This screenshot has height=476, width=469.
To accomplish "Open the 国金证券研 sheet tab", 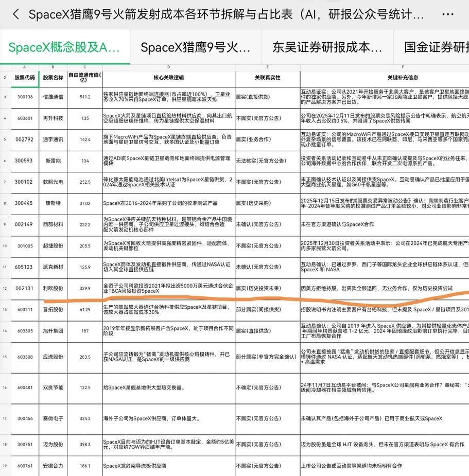I will (431, 47).
